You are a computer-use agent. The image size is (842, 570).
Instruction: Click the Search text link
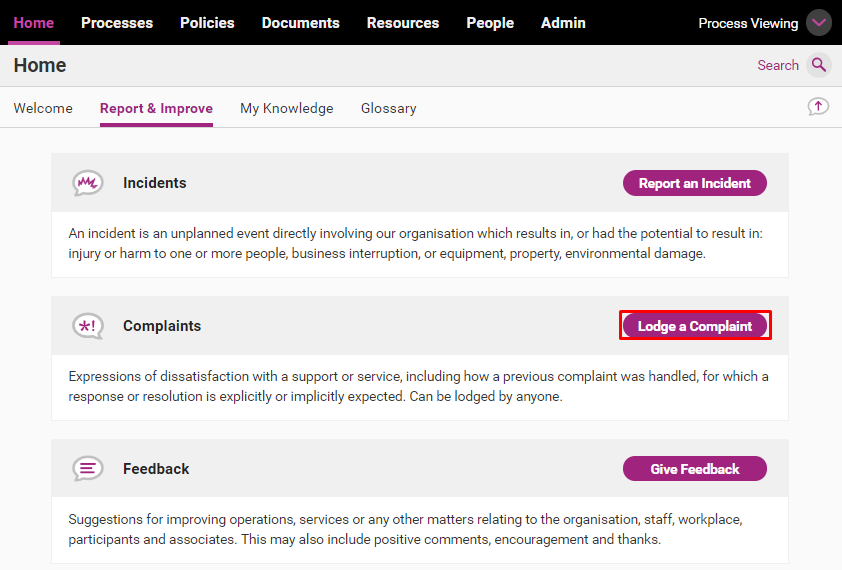(x=778, y=65)
